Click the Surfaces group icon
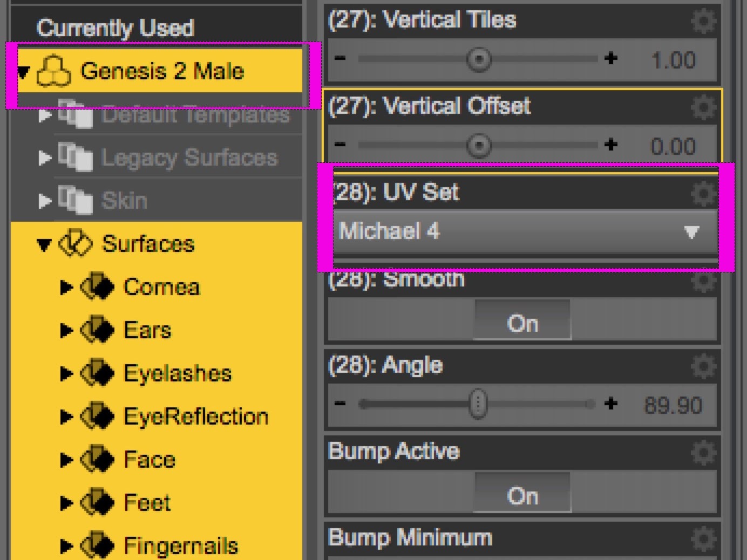The width and height of the screenshot is (747, 560). click(74, 244)
